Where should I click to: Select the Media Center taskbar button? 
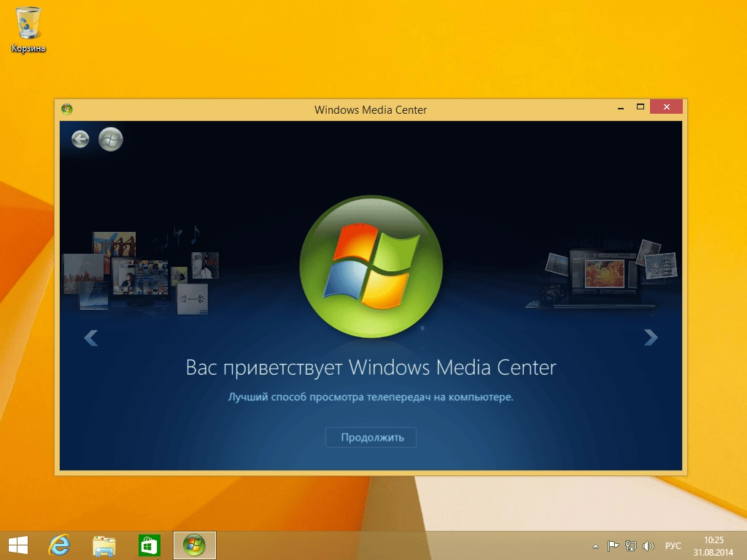194,545
